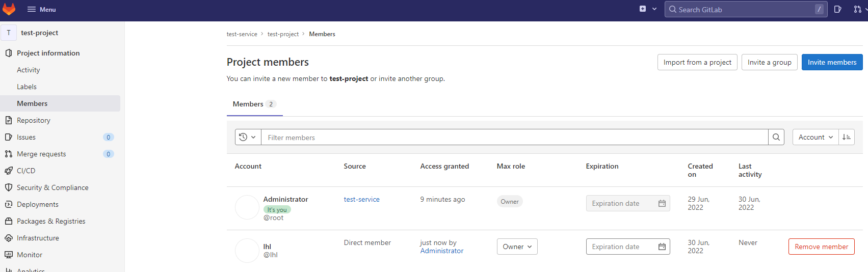Click Max role column header

point(511,166)
